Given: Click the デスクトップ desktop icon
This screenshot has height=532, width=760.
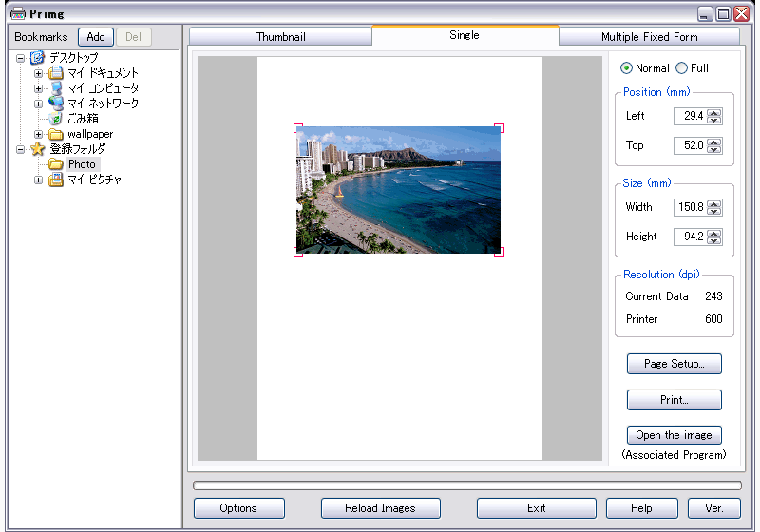Looking at the screenshot, I should (37, 58).
